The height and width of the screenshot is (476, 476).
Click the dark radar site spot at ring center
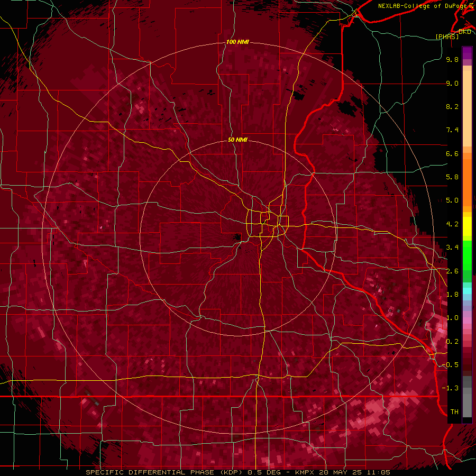[x=237, y=237]
